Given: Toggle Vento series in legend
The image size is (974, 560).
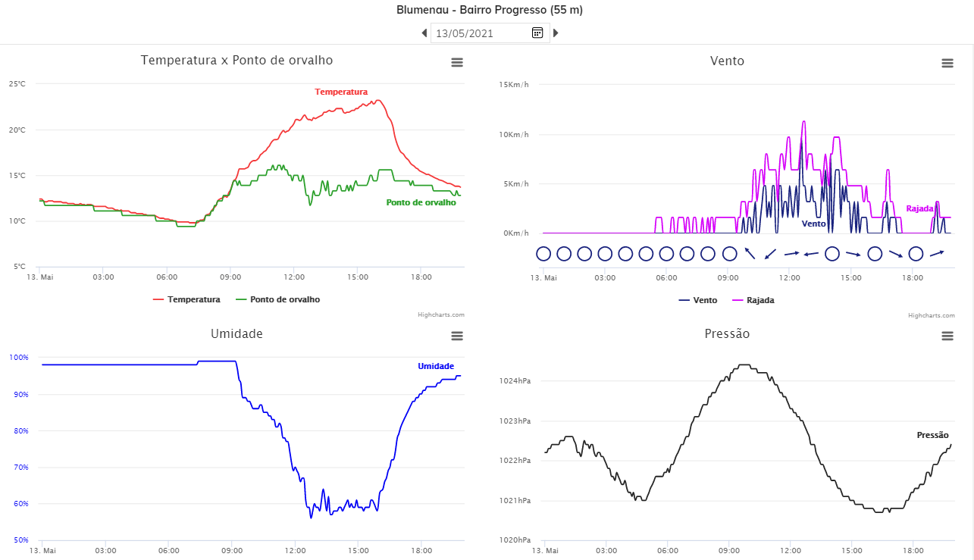Looking at the screenshot, I should (x=698, y=300).
